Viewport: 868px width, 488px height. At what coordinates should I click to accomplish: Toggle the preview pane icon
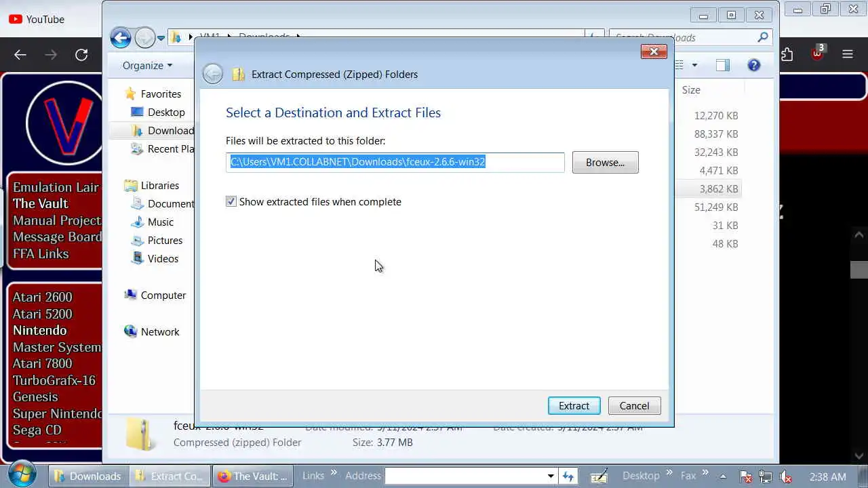[722, 65]
